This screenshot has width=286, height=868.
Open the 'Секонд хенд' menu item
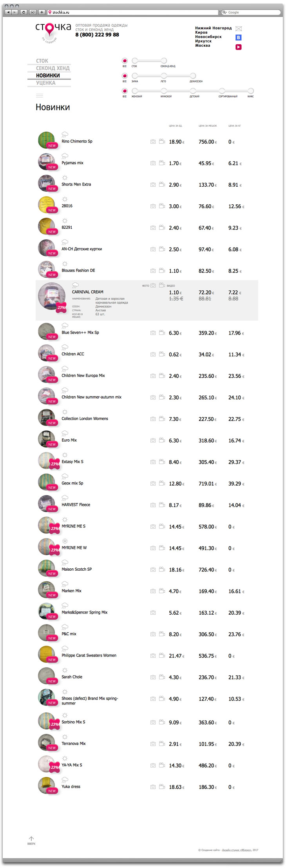[52, 68]
